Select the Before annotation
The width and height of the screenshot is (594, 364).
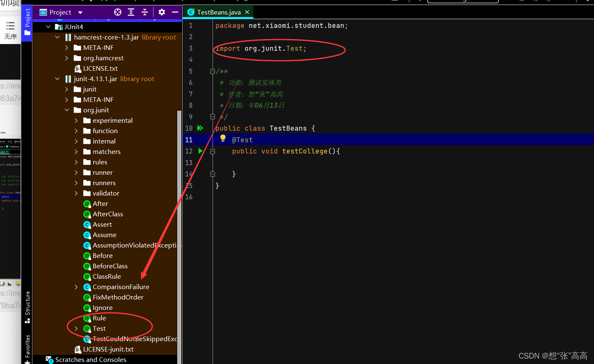pyautogui.click(x=98, y=255)
